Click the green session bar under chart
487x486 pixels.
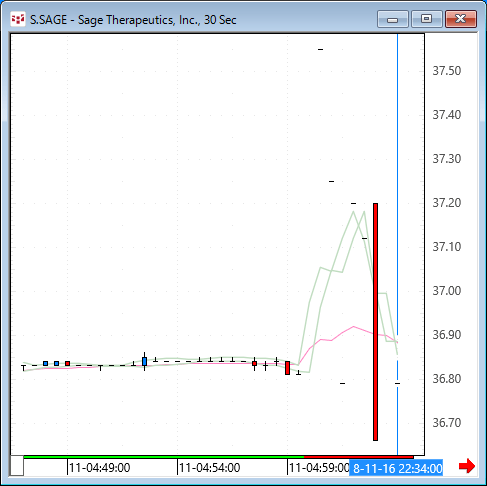(164, 457)
